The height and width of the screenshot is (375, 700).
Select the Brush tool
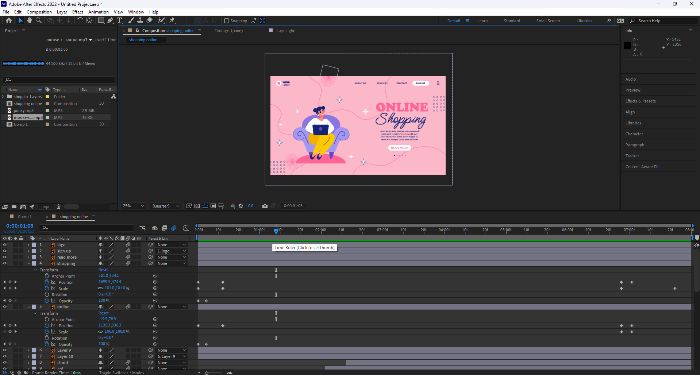point(131,21)
